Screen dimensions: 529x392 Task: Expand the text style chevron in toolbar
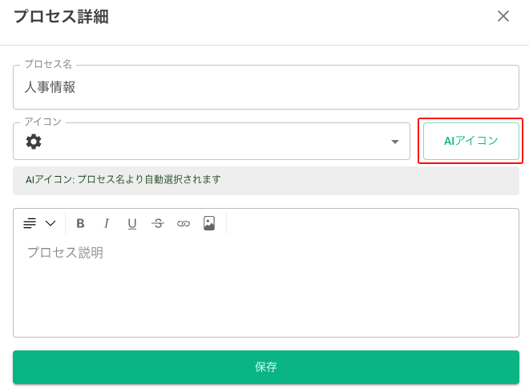click(x=51, y=223)
